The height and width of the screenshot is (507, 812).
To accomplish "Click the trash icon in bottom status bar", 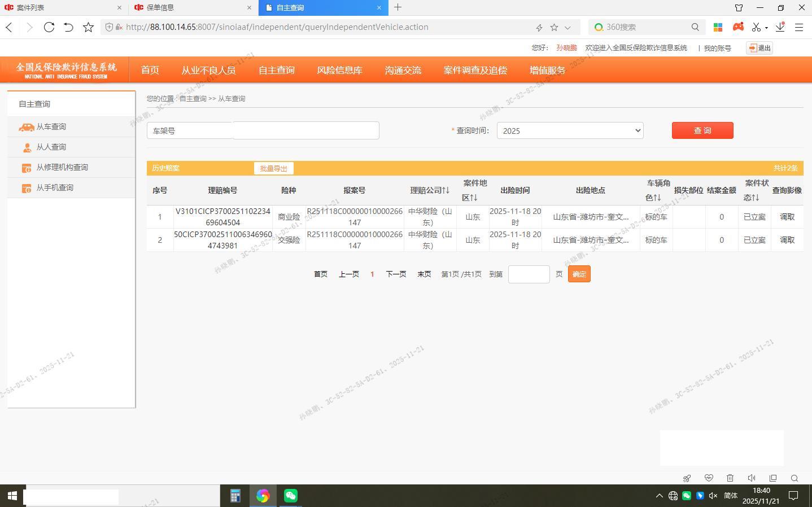I will pos(730,478).
